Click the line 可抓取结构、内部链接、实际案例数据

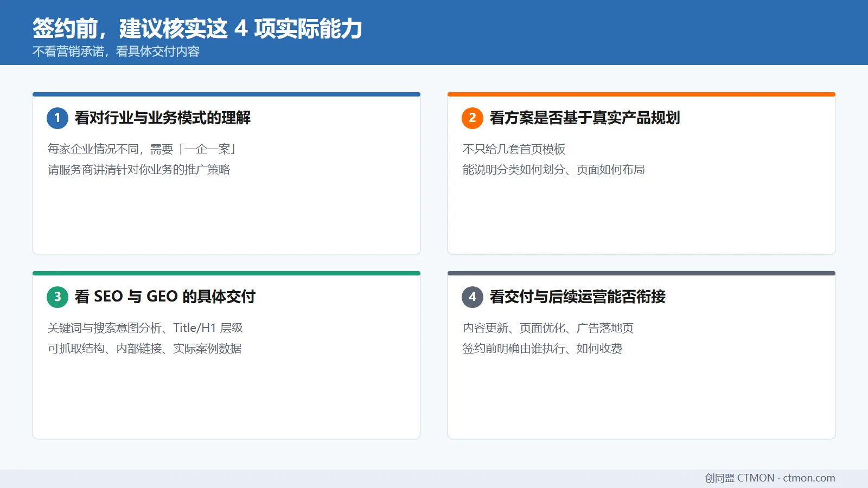coord(145,349)
